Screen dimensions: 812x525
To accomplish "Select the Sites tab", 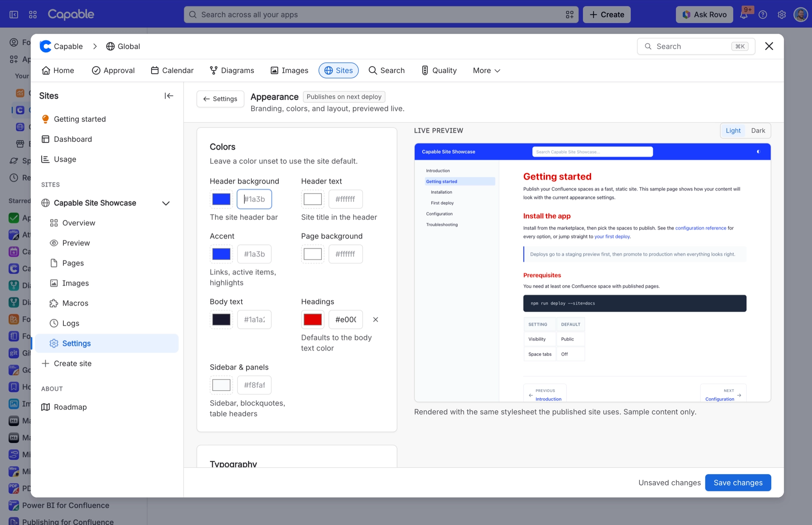I will tap(339, 71).
